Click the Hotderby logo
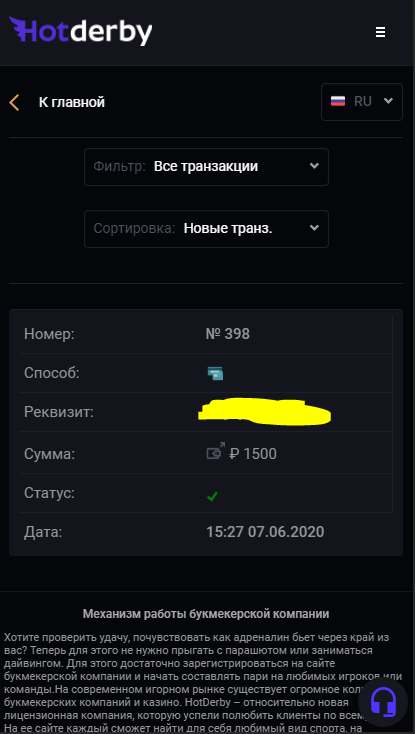The width and height of the screenshot is (415, 734). [80, 31]
